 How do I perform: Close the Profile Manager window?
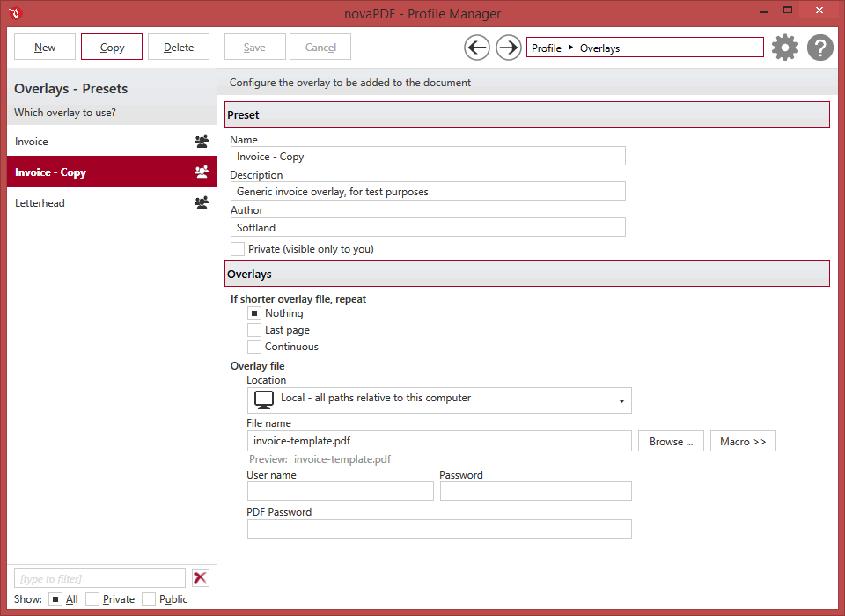[x=819, y=11]
